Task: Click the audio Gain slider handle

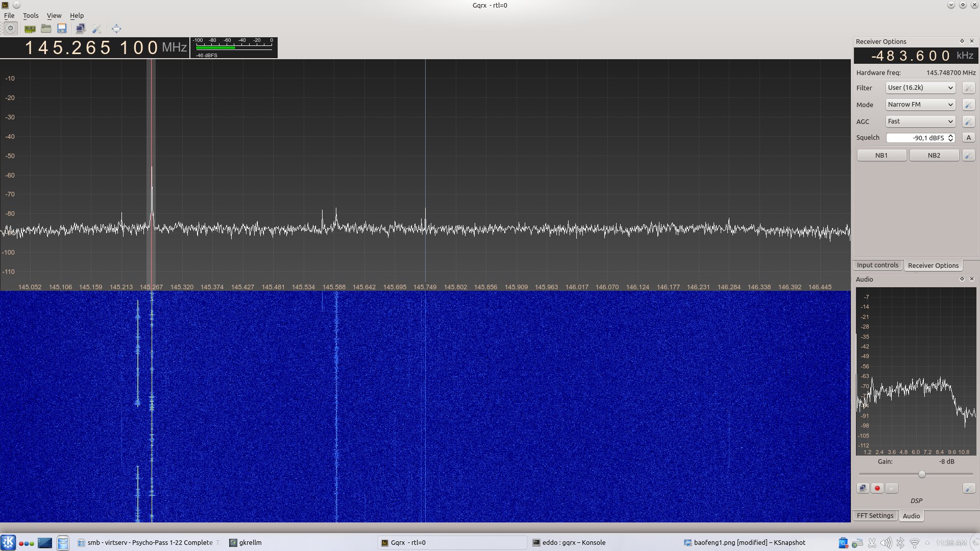Action: coord(922,474)
